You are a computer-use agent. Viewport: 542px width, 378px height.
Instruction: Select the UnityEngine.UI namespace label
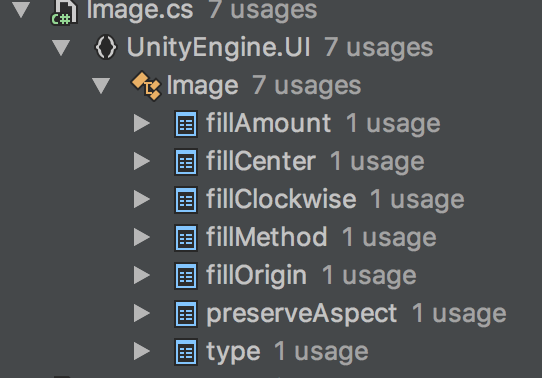pyautogui.click(x=218, y=47)
